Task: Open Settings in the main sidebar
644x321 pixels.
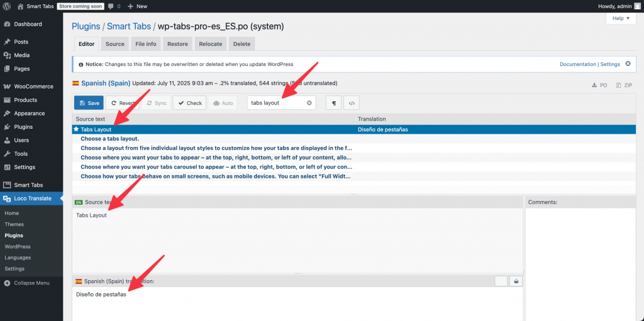Action: [31, 167]
